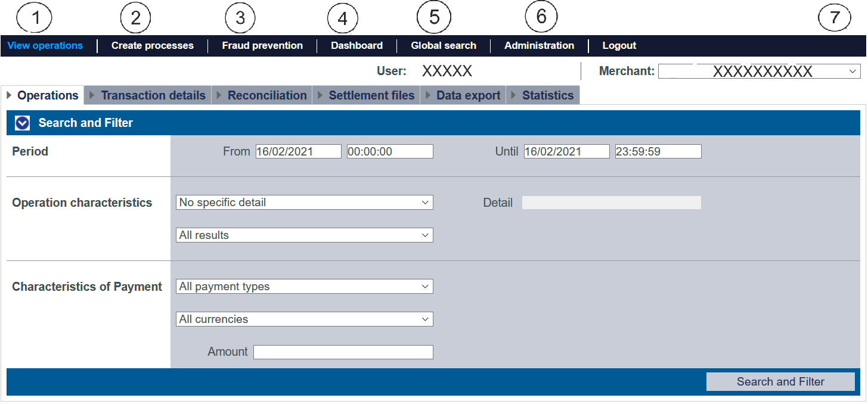Collapse the Search and Filter panel icon
Viewport: 868px width, 404px height.
click(23, 123)
